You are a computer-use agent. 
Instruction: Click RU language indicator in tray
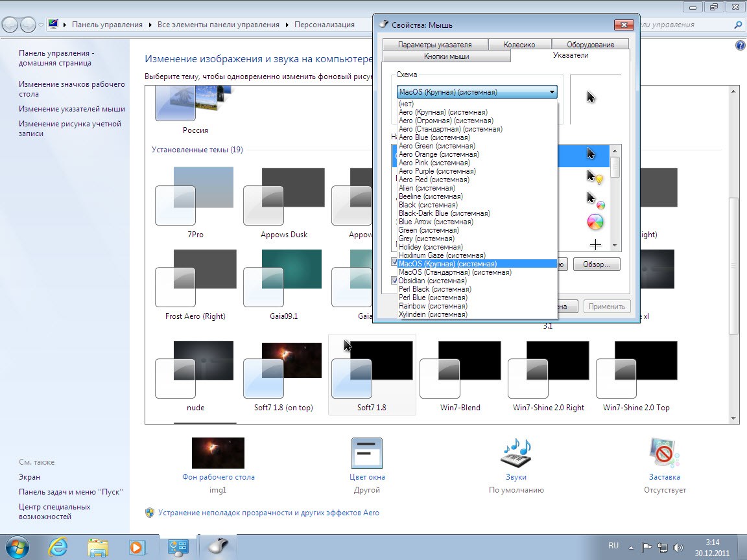pyautogui.click(x=613, y=546)
